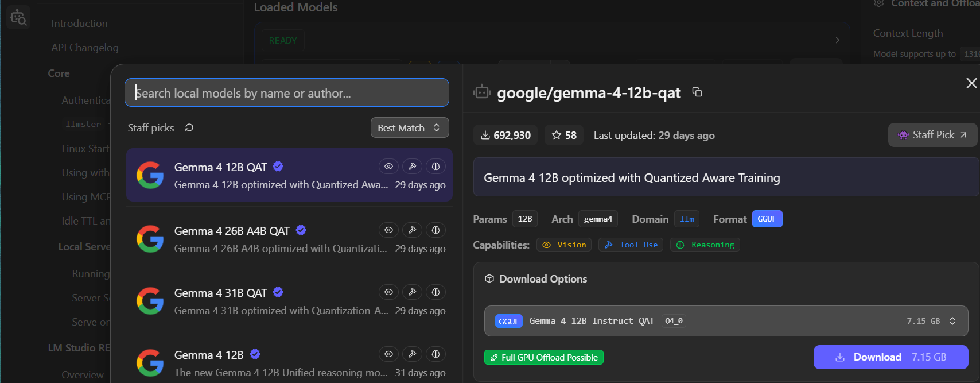This screenshot has height=383, width=980.
Task: Click Google logo of Gemma 4 12B QAT
Action: (150, 175)
